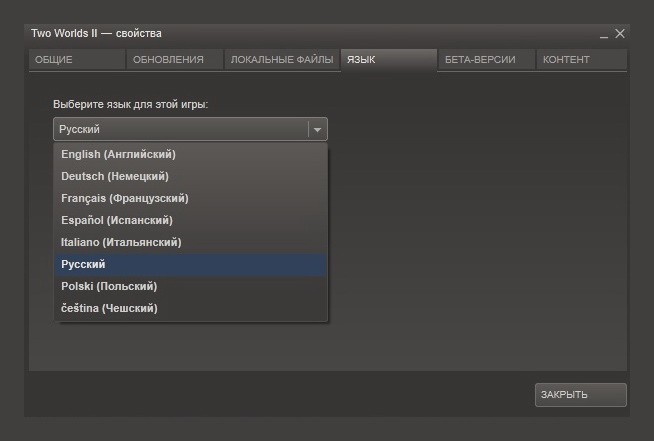Screen dimensions: 654x441
Task: Pick čeština (Чешский) from dropdown
Action: pyautogui.click(x=191, y=308)
